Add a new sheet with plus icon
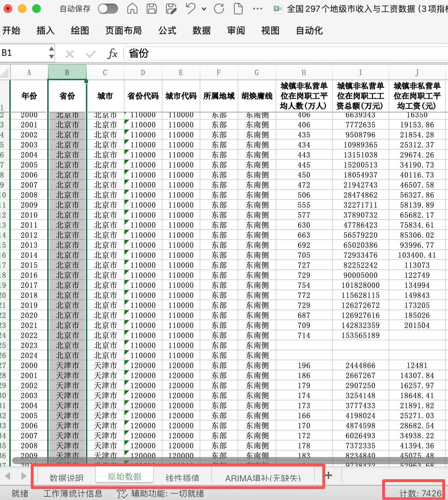Screen dimensions: 448x500 point(328,476)
